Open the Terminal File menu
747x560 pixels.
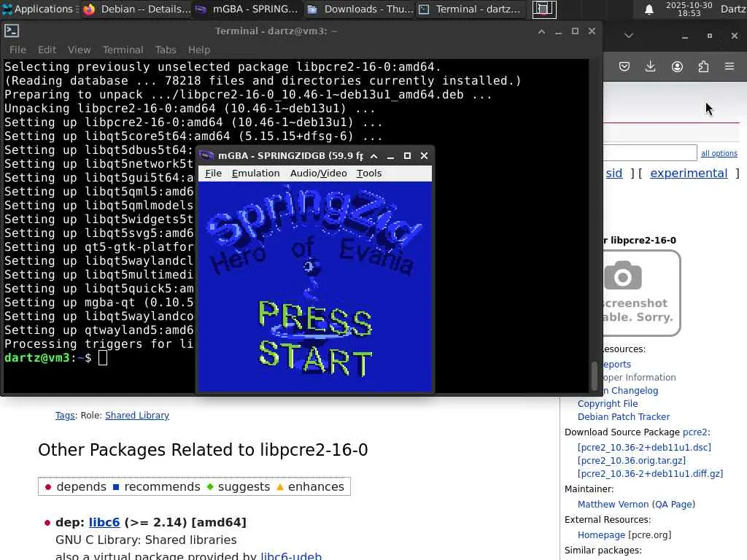coord(18,50)
